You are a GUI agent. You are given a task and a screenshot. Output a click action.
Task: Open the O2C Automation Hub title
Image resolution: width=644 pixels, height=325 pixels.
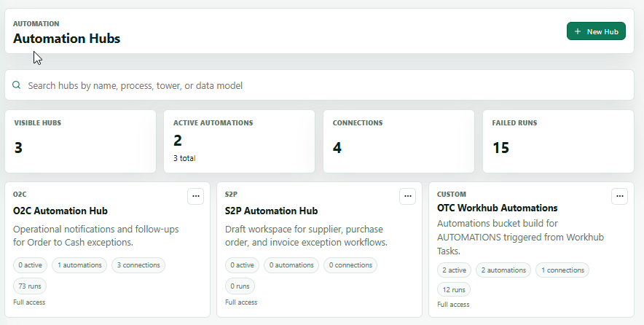[60, 211]
